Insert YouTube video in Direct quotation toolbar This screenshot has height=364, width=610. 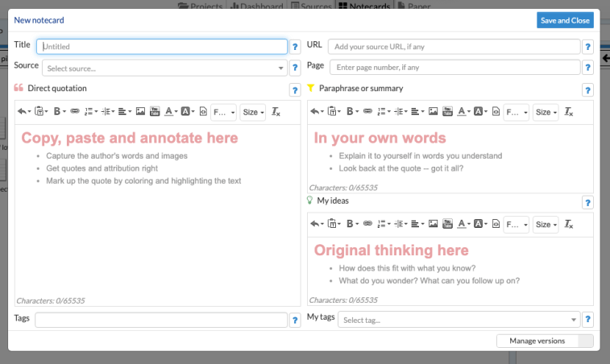click(155, 112)
